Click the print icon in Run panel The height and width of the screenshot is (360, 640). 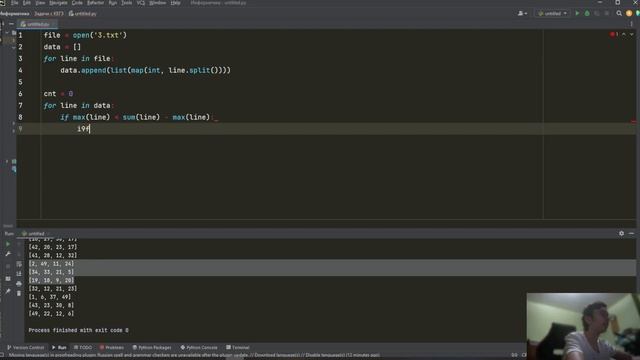(19, 284)
